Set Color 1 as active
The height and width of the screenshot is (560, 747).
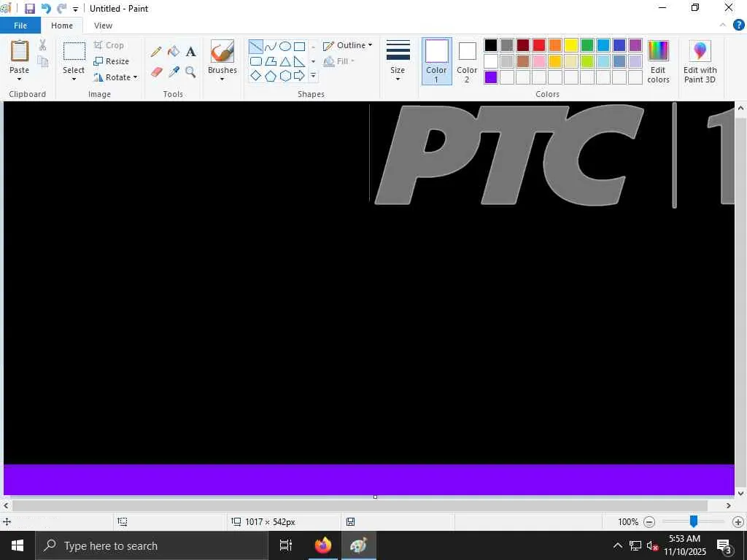pyautogui.click(x=436, y=61)
